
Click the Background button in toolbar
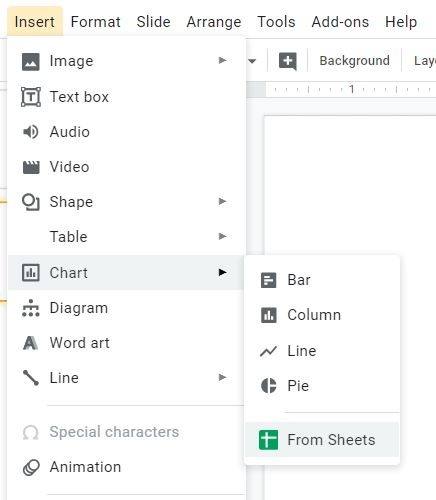354,61
